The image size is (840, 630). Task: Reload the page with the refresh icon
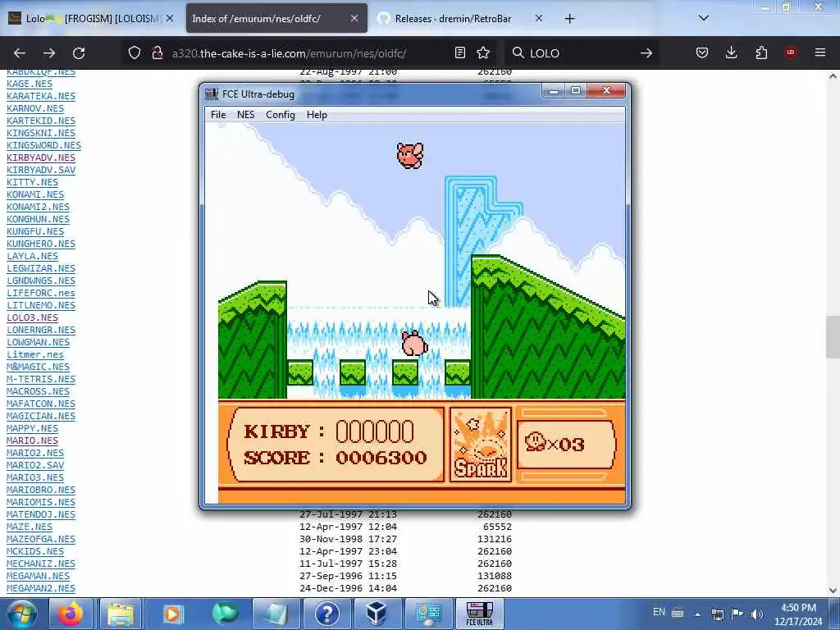[x=79, y=53]
